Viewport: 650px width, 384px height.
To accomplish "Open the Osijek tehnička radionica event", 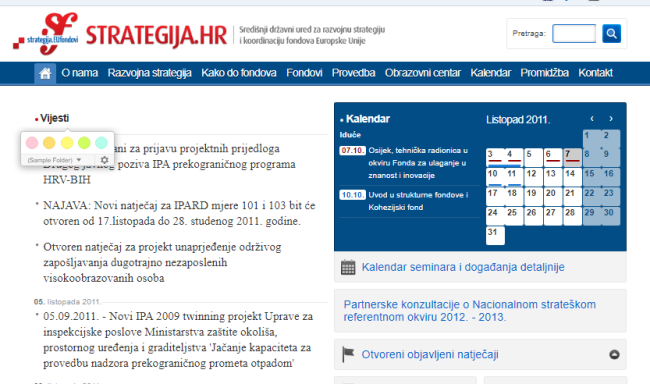I will 418,163.
